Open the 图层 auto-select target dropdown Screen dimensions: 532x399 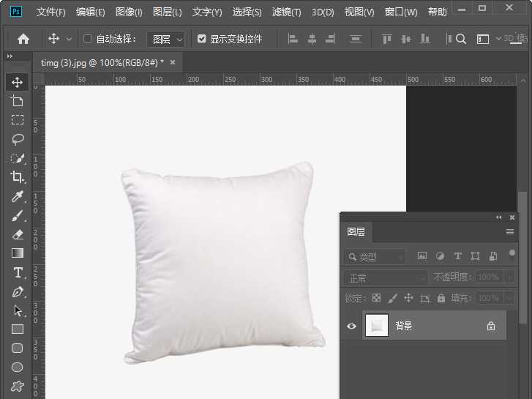click(166, 39)
